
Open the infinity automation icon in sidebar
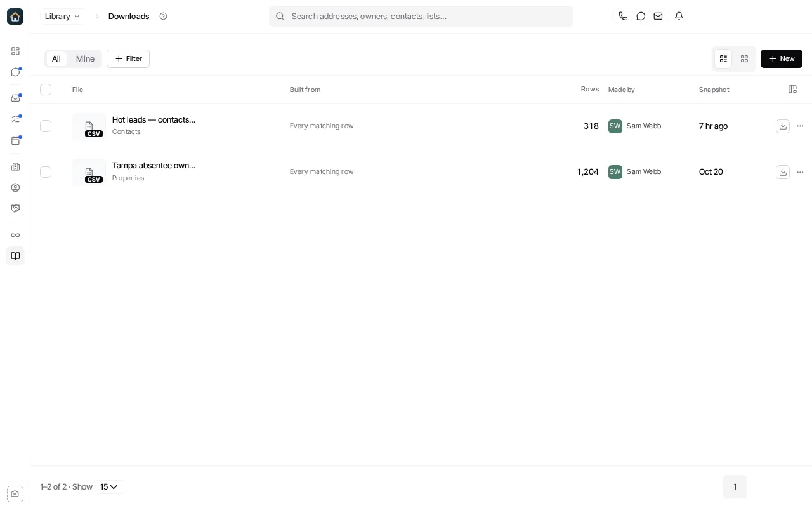[x=15, y=236]
